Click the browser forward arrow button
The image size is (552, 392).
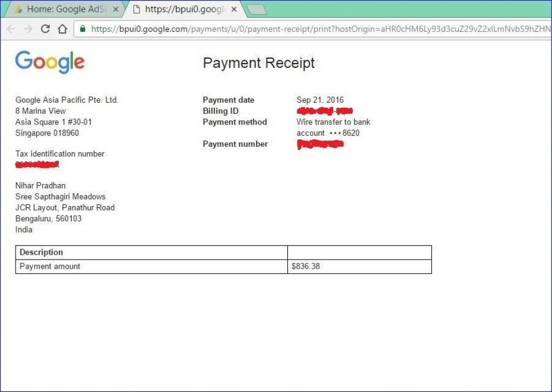(x=28, y=29)
